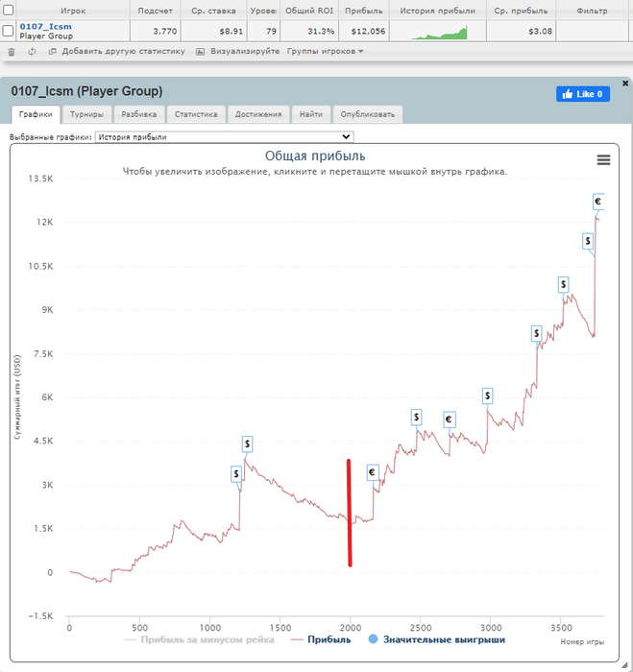Image resolution: width=633 pixels, height=672 pixels.
Task: Toggle Значительные выигрыши legend item
Action: click(x=437, y=640)
